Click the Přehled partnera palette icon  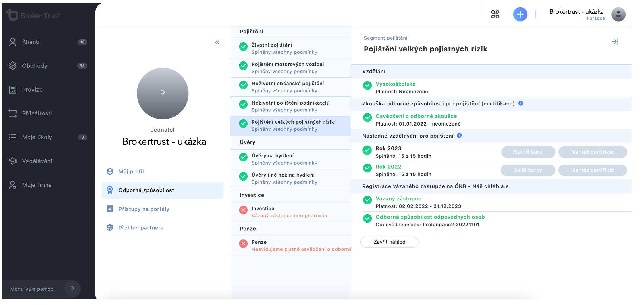point(110,227)
